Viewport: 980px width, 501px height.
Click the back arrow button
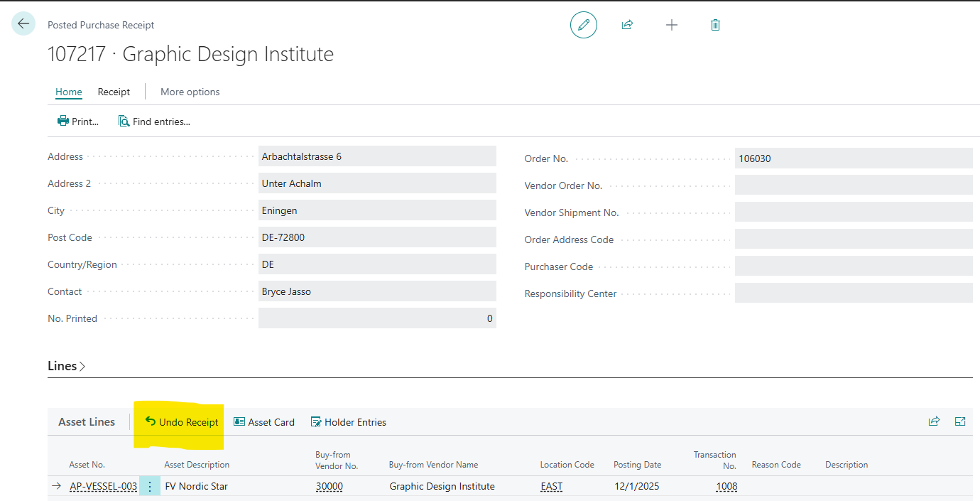[x=23, y=24]
